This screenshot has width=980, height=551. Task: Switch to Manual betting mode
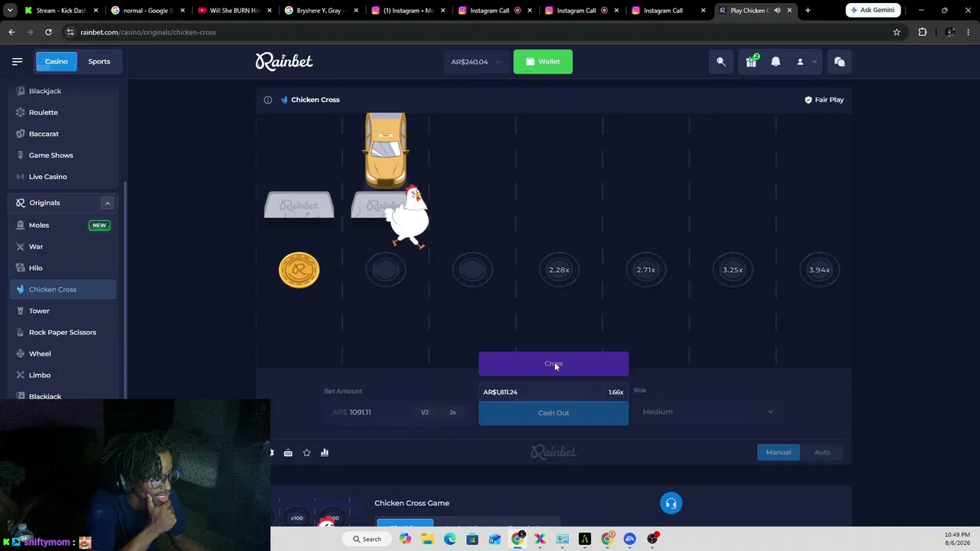tap(778, 452)
